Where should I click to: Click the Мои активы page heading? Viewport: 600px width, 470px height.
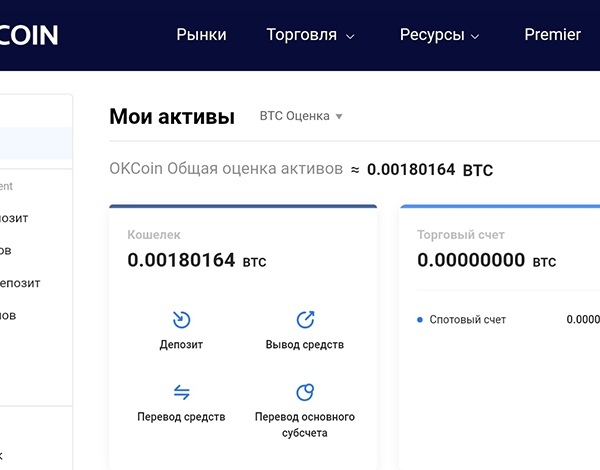[x=172, y=117]
